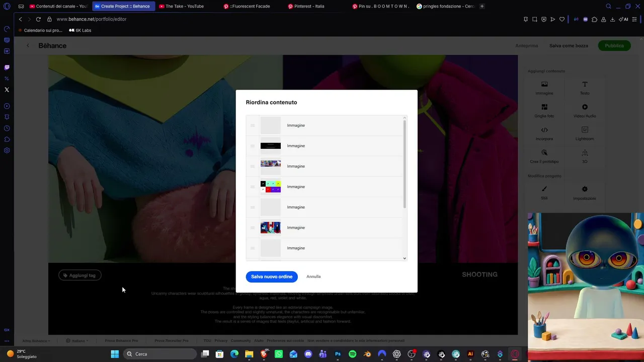Open the Community footer link
The width and height of the screenshot is (644, 362).
tap(240, 341)
